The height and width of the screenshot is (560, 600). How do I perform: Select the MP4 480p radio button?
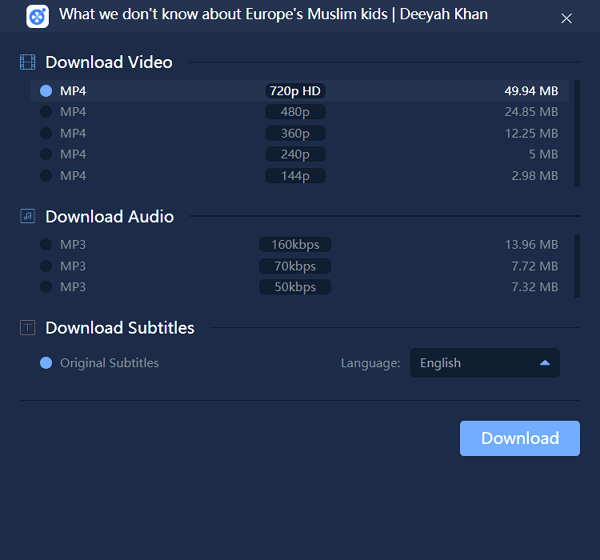click(46, 112)
